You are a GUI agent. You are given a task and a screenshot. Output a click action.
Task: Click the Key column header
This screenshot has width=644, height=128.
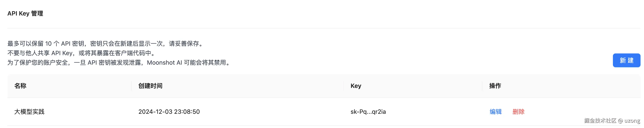[356, 86]
